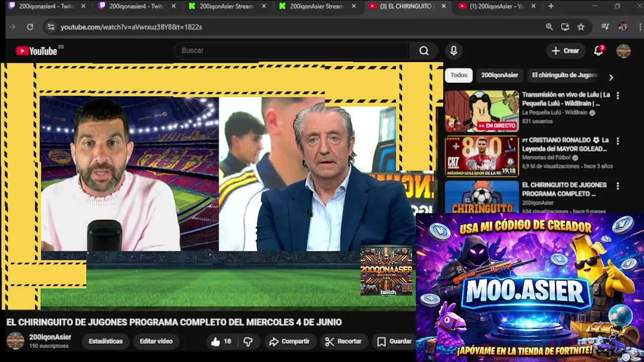Open the 200iqonAsier channel name link
The height and width of the screenshot is (362, 644).
click(50, 337)
